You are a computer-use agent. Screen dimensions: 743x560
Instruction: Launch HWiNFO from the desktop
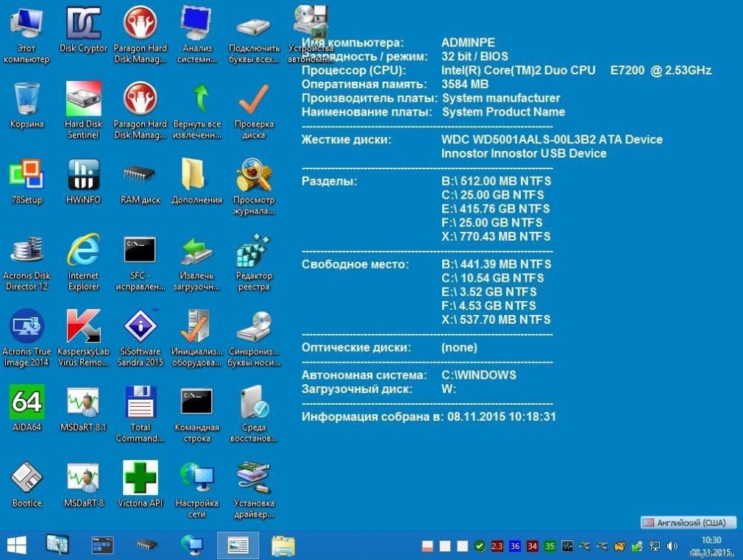coord(83,181)
